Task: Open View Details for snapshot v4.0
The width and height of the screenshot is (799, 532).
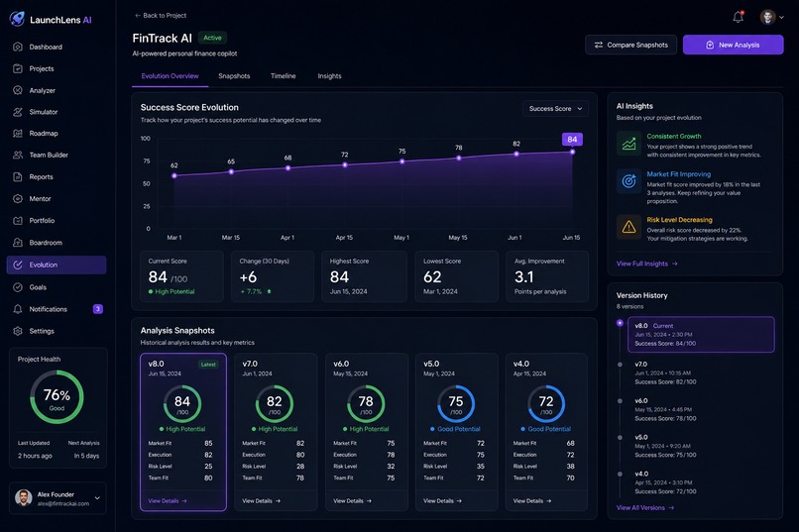Action: pos(532,501)
